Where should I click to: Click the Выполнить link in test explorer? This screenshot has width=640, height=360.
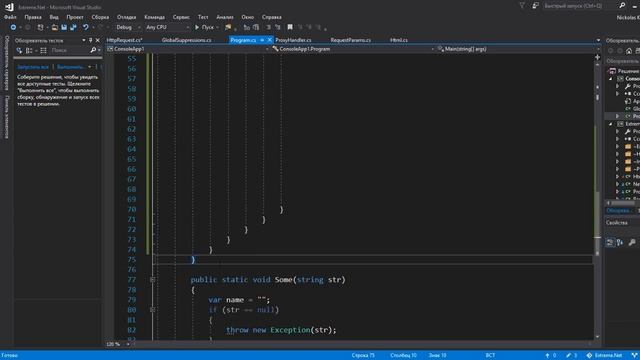pyautogui.click(x=71, y=67)
